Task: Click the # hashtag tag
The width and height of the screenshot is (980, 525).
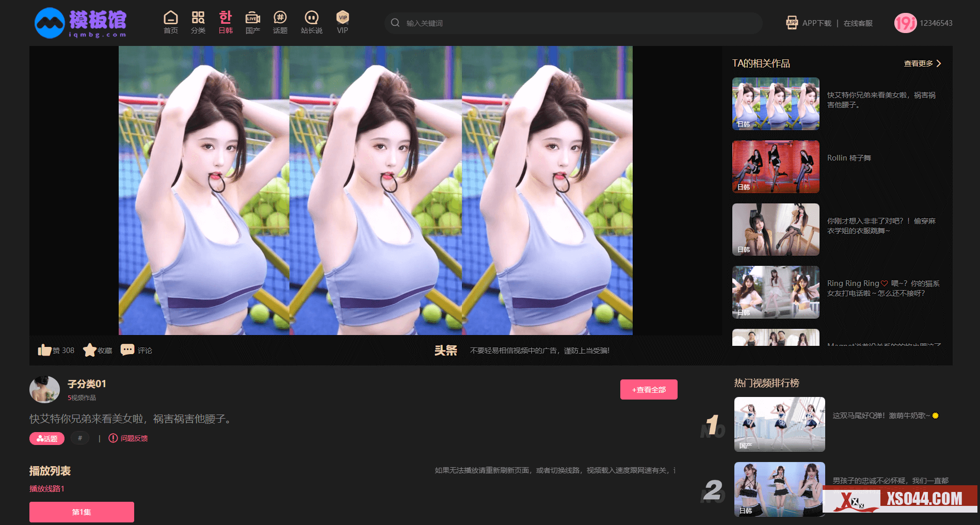Action: 80,438
